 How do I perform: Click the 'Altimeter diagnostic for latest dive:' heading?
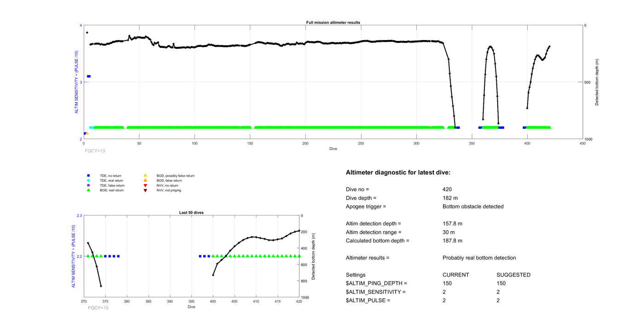398,173
